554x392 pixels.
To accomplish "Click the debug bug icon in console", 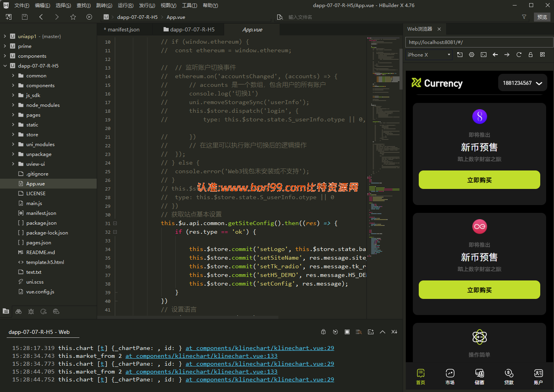I will (x=324, y=332).
